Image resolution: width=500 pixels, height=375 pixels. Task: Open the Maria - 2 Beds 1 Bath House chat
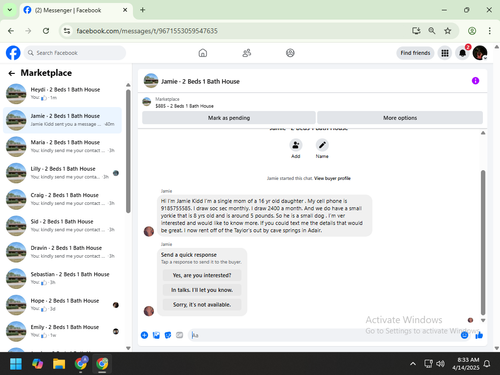click(x=62, y=146)
